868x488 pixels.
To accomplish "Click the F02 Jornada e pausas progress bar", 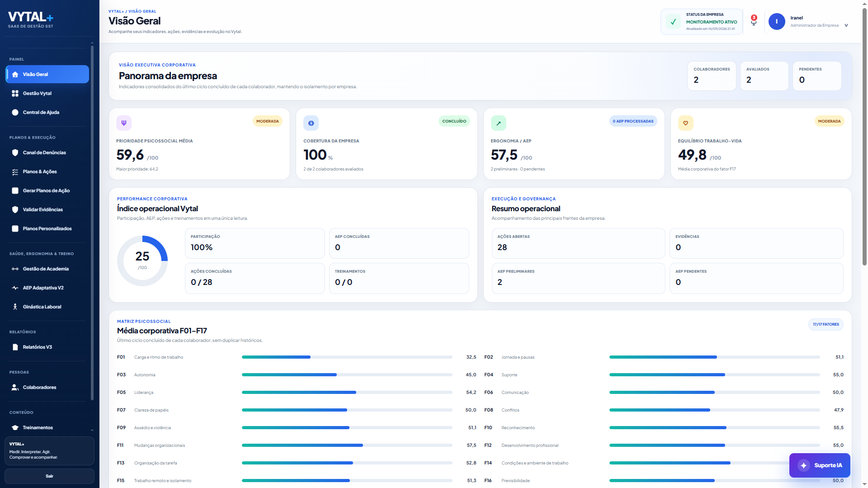I will pyautogui.click(x=714, y=357).
